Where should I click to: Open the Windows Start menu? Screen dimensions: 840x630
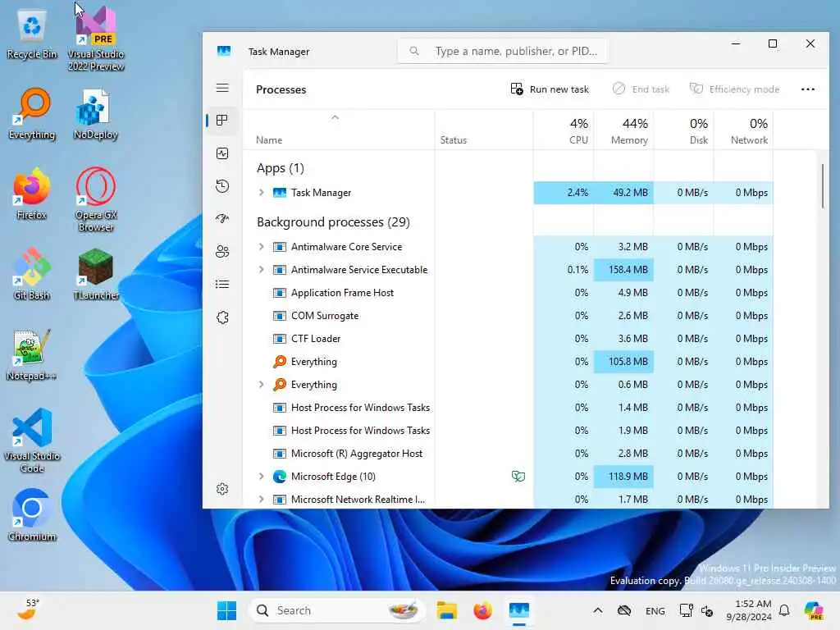(x=226, y=610)
